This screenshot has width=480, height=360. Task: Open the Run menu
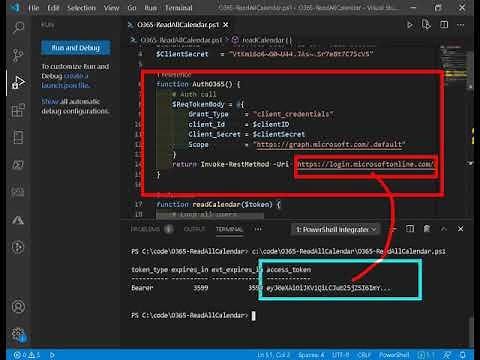pos(150,8)
